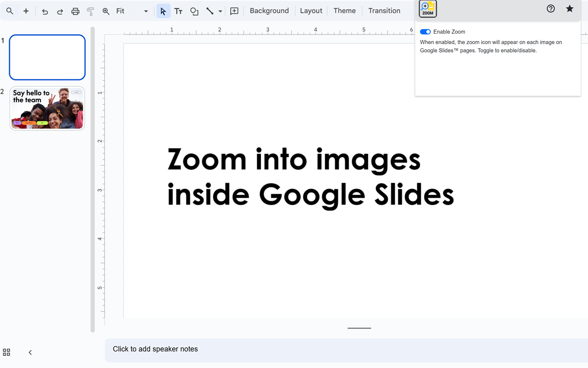Select the Shape tool
This screenshot has width=588, height=368.
pyautogui.click(x=194, y=11)
